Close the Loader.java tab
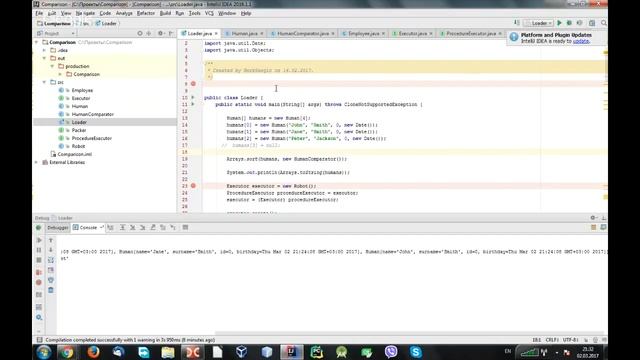The width and height of the screenshot is (640, 360). (x=216, y=33)
